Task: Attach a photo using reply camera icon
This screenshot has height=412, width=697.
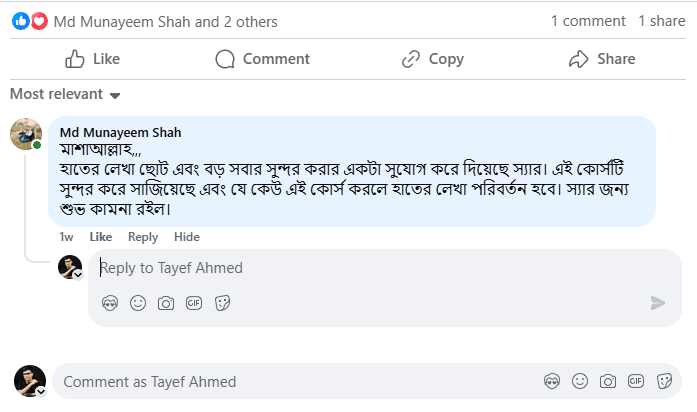Action: (166, 302)
